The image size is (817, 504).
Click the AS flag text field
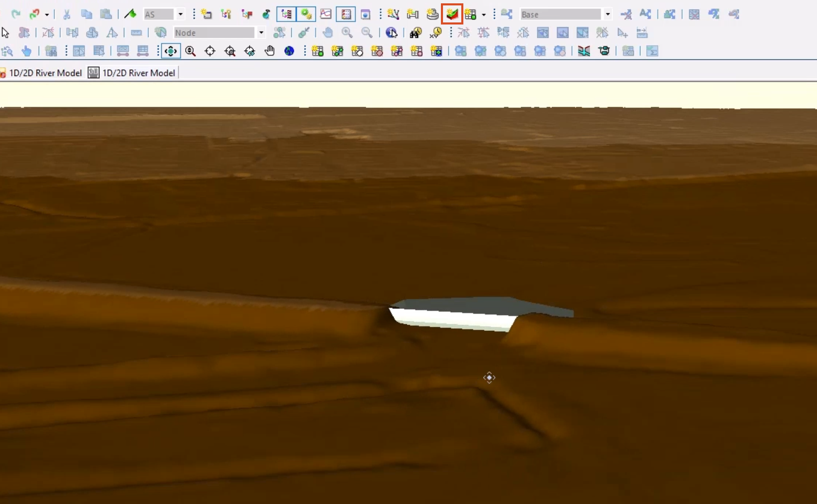(159, 14)
